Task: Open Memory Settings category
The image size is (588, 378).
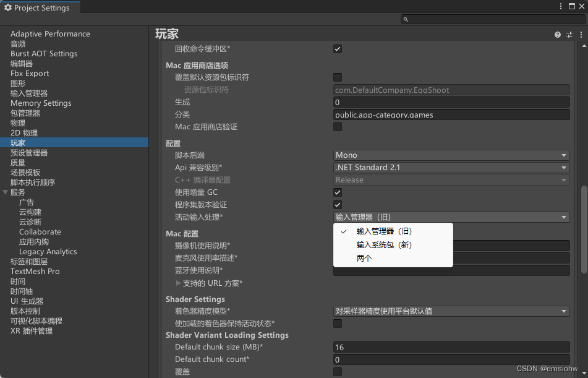Action: [x=41, y=103]
